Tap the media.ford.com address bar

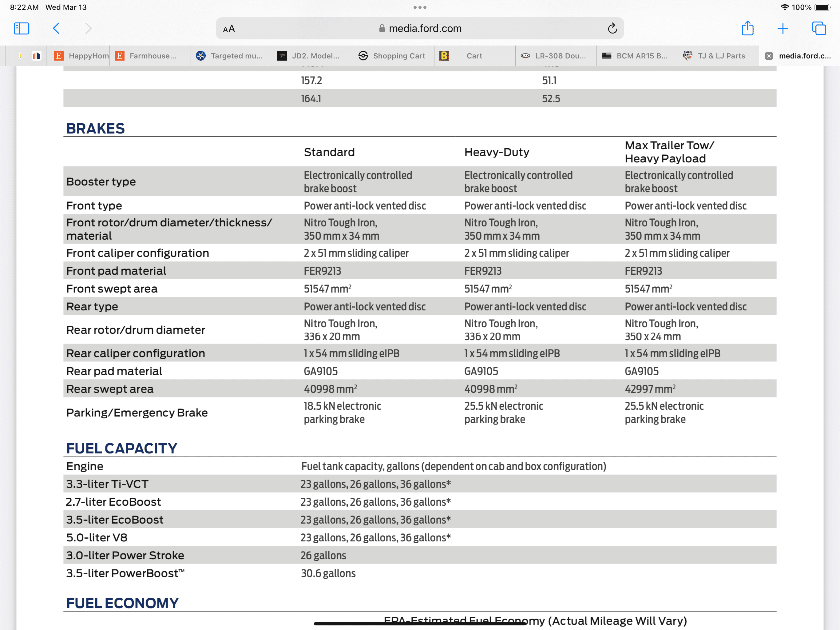coord(420,29)
